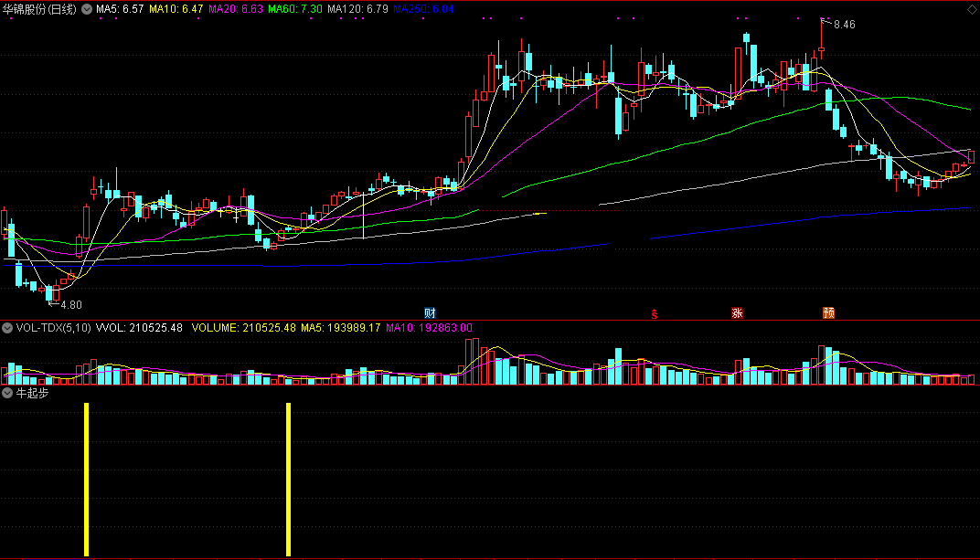Click the 财 financial marker icon
This screenshot has width=980, height=560.
430,312
